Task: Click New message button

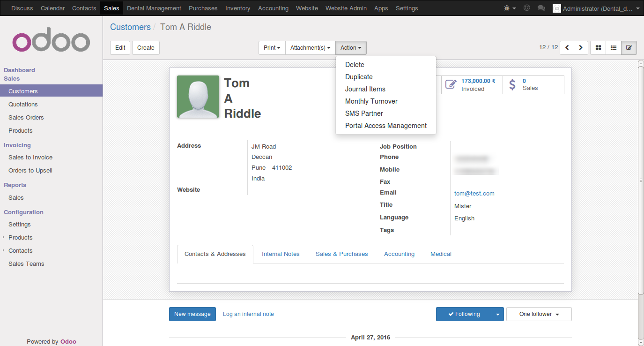Action: (x=192, y=314)
